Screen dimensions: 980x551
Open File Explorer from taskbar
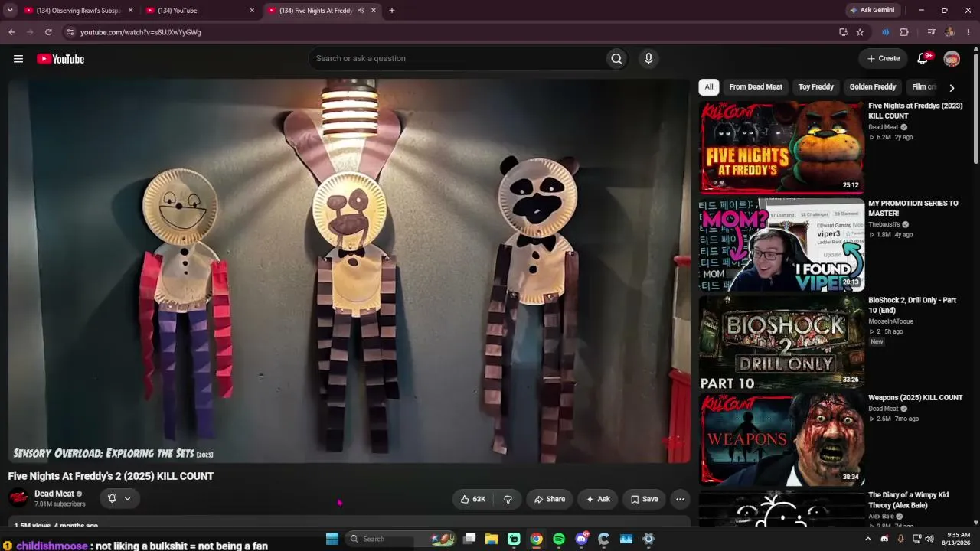point(492,539)
